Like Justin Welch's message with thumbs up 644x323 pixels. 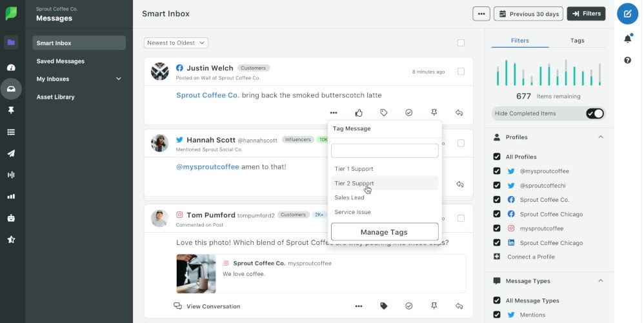359,112
